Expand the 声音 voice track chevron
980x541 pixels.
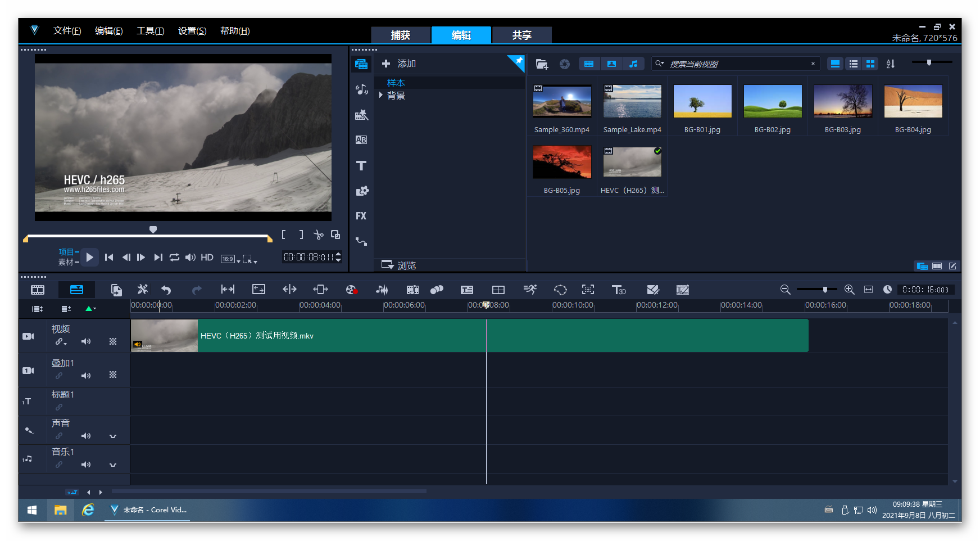(x=113, y=436)
